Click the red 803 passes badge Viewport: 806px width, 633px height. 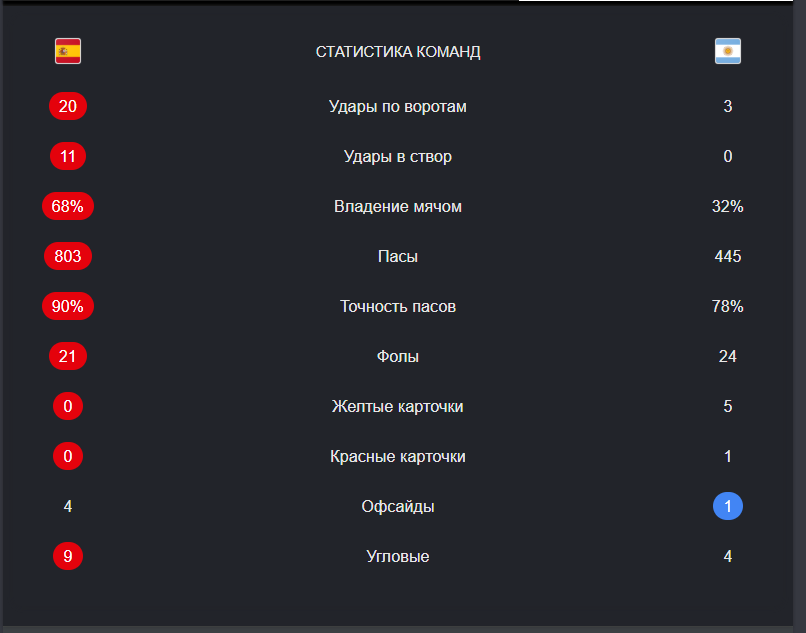pyautogui.click(x=68, y=256)
